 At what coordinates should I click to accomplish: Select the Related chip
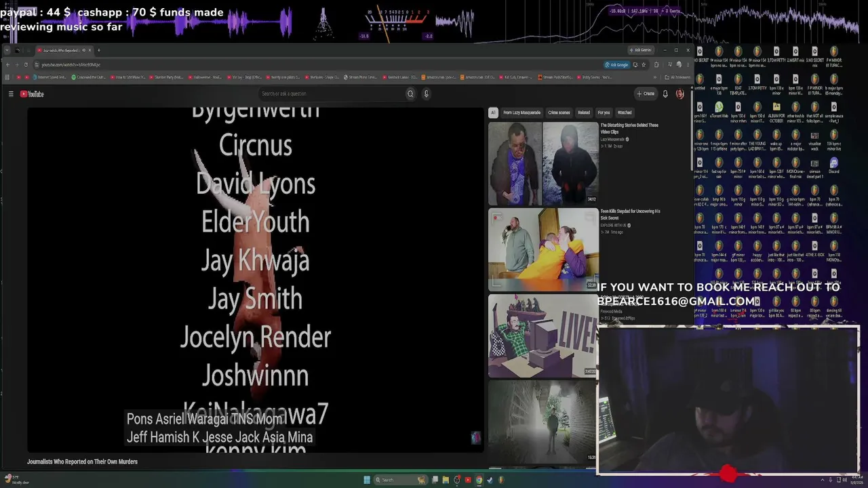point(584,113)
